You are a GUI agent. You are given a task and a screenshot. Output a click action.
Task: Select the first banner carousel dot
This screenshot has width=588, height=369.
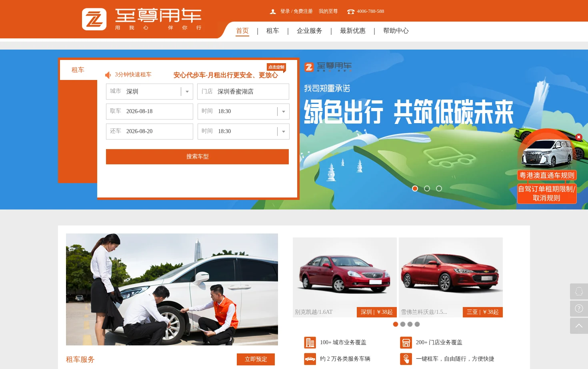pos(415,189)
